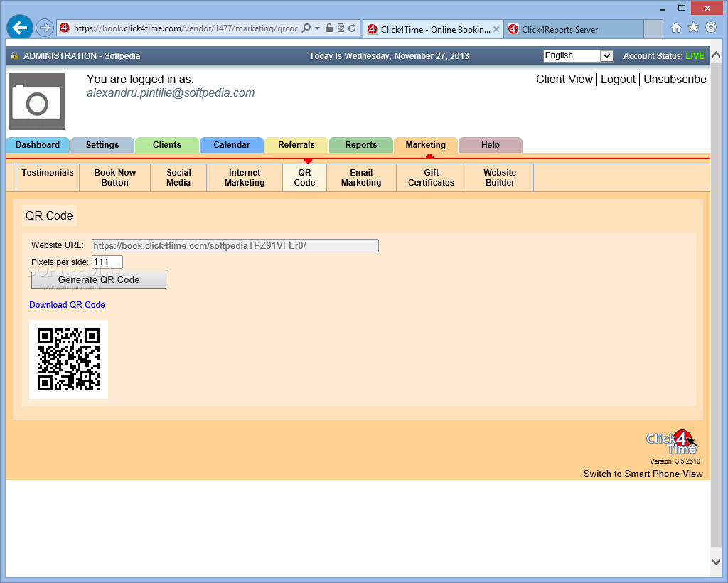Click the Click4Time tab favicon

tap(373, 29)
